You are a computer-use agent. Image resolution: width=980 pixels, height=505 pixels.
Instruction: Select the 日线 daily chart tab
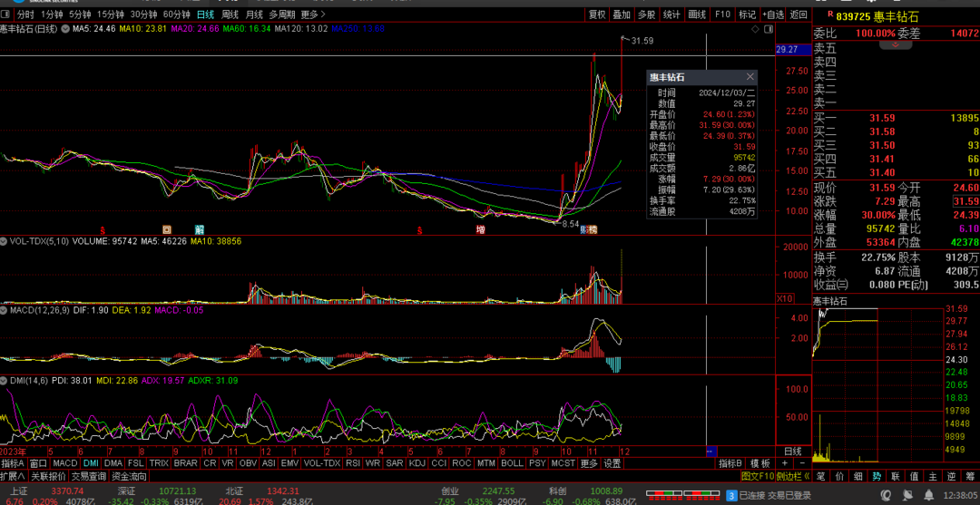pos(206,14)
